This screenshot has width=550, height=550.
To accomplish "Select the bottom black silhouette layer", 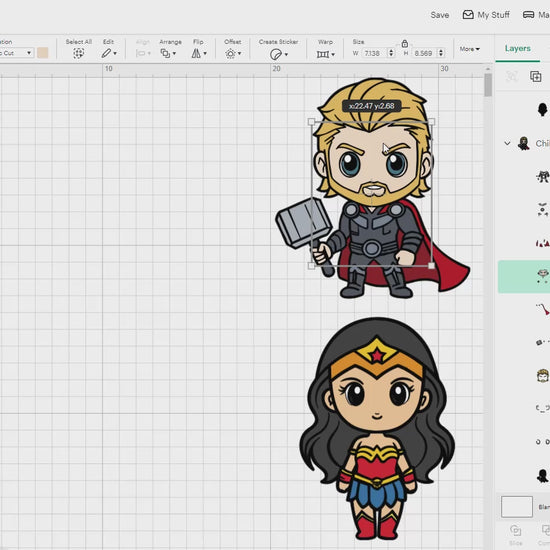I will pos(543,476).
